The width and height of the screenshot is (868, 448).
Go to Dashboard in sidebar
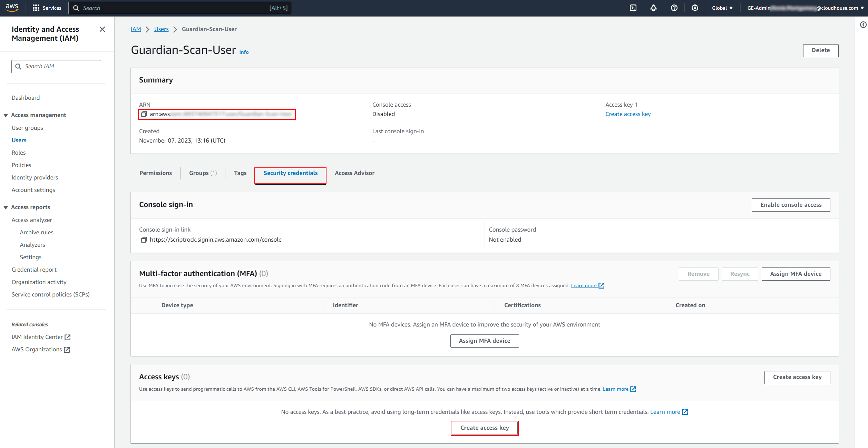26,98
